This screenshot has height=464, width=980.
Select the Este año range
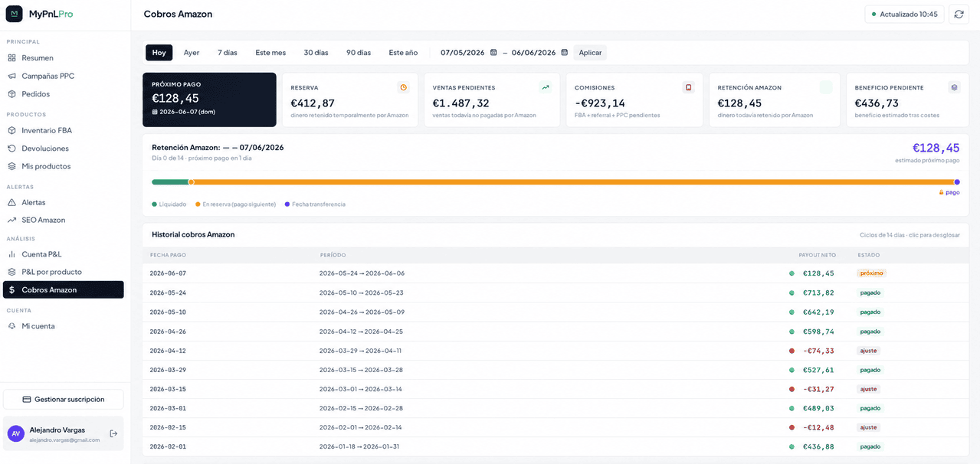403,53
